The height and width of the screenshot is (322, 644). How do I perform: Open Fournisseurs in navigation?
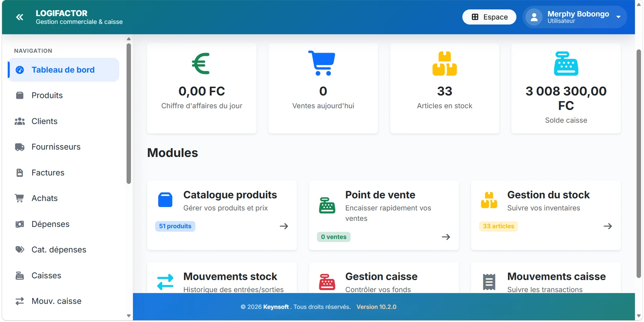(x=64, y=147)
